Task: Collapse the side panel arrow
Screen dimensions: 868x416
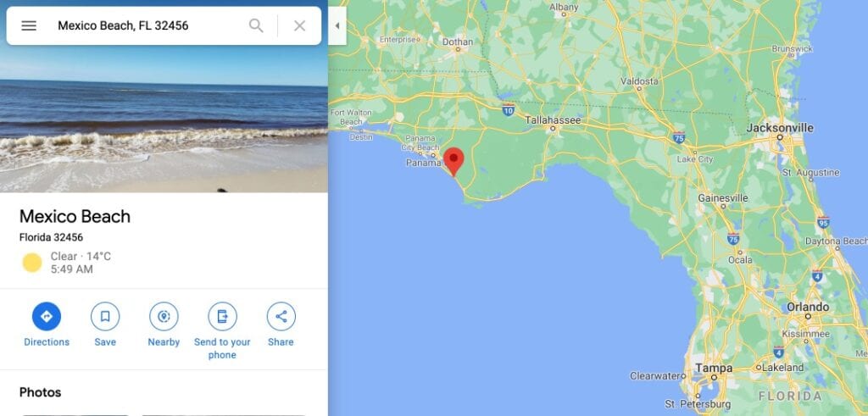Action: coord(337,25)
